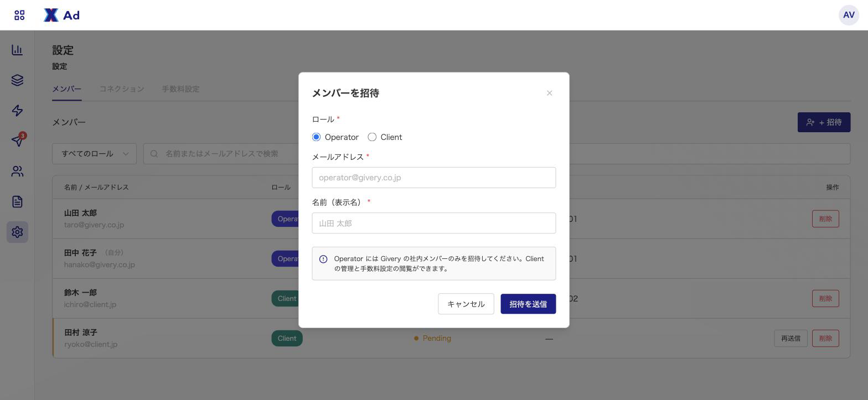The height and width of the screenshot is (400, 868).
Task: Open the users sidebar icon
Action: (x=17, y=172)
